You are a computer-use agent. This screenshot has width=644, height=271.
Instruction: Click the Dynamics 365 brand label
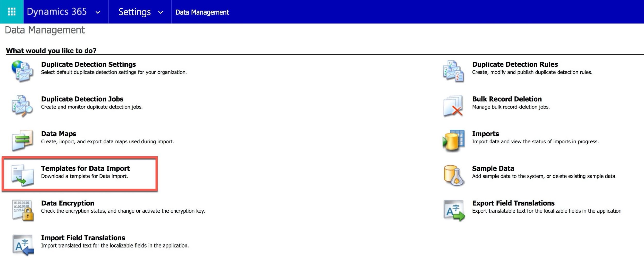click(57, 12)
